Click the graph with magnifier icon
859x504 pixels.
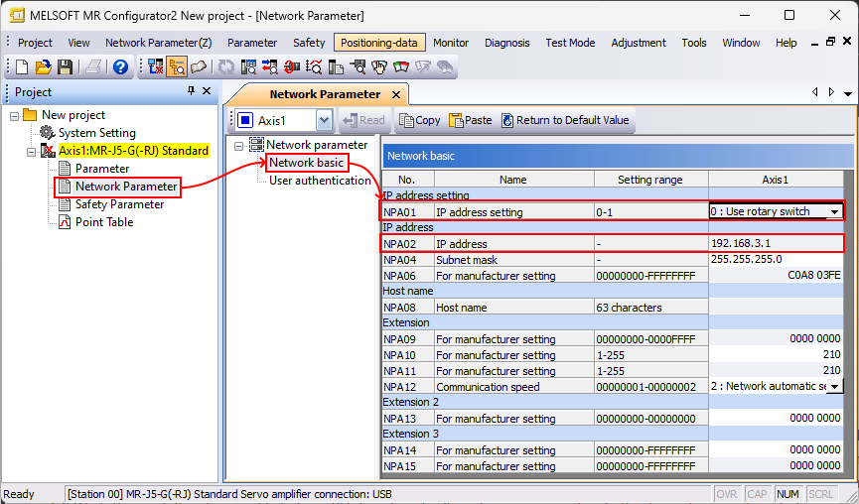pos(314,66)
